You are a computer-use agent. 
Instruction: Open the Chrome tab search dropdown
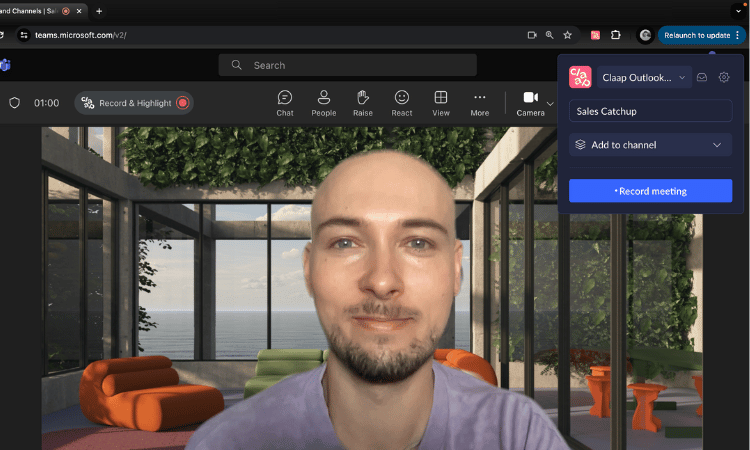pyautogui.click(x=738, y=11)
